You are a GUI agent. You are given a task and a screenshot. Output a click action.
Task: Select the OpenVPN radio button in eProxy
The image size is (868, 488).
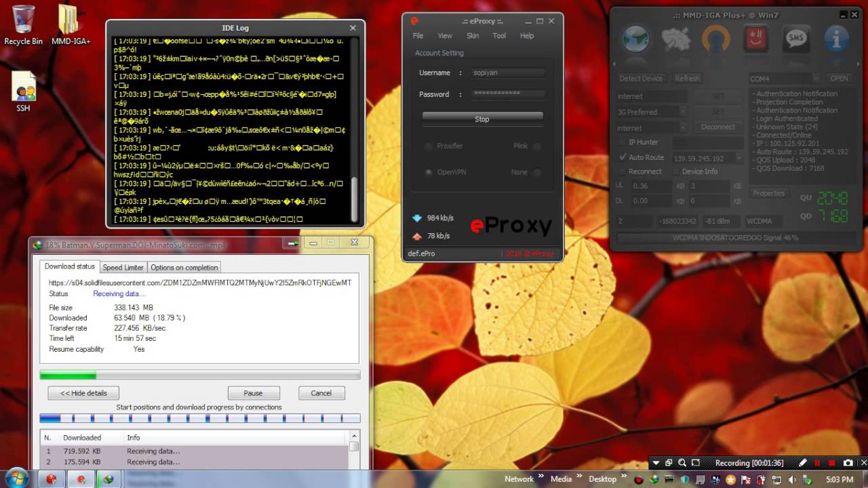[428, 172]
